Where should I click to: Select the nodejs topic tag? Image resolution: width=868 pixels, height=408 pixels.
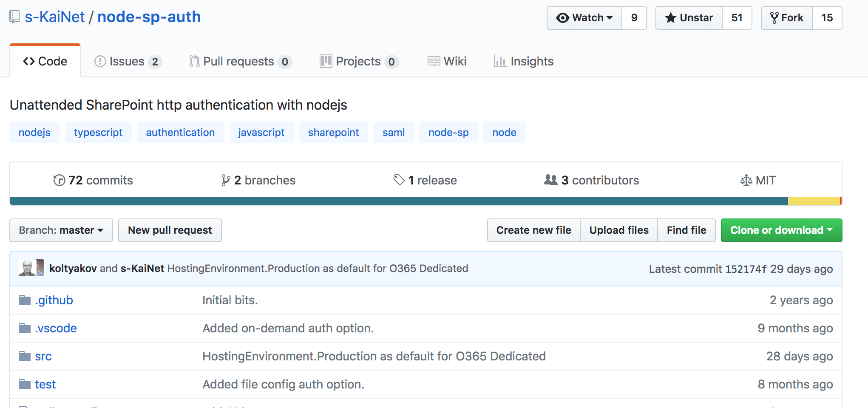34,132
